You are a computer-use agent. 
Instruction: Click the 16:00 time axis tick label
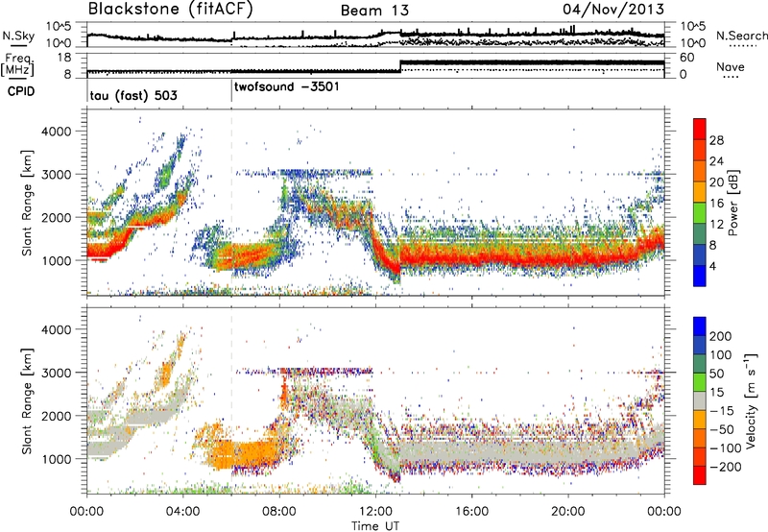(471, 512)
